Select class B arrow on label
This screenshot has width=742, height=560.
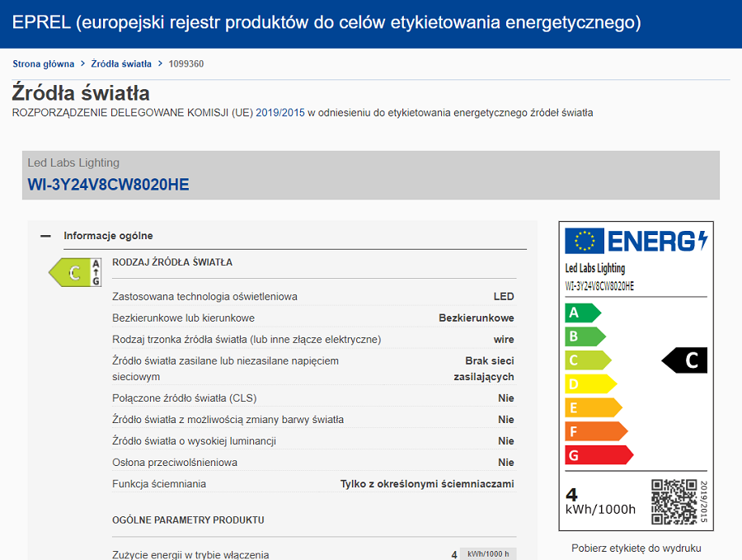tap(585, 336)
